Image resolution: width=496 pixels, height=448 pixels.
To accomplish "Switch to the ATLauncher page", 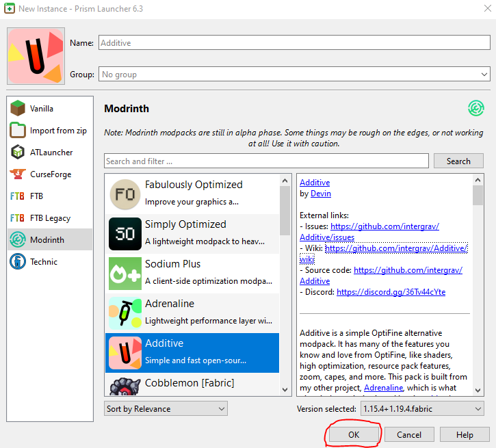I will (50, 152).
